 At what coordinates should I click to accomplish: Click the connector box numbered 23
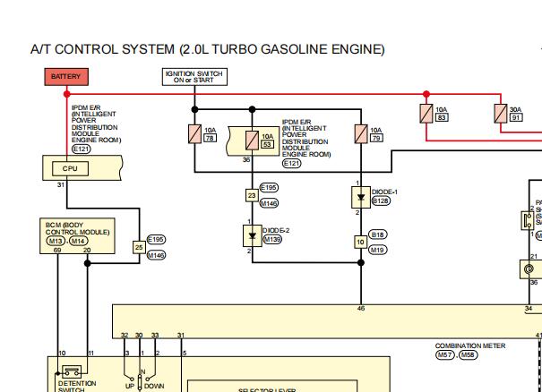(252, 195)
